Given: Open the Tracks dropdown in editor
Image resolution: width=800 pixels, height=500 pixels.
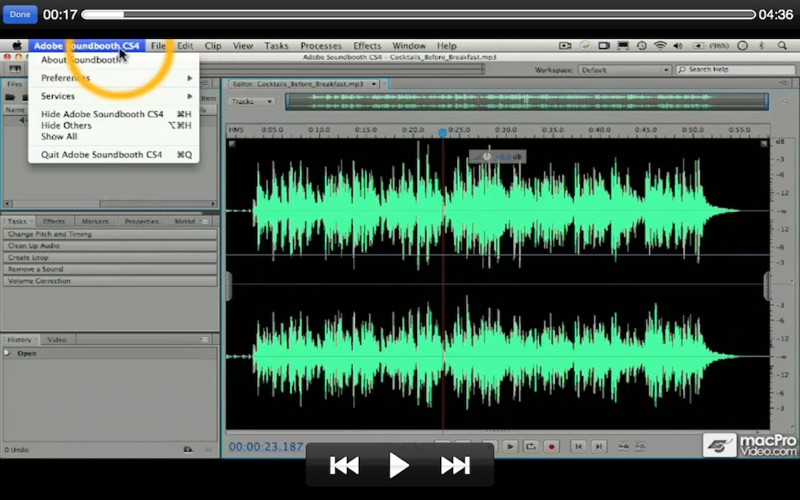Looking at the screenshot, I should click(251, 102).
